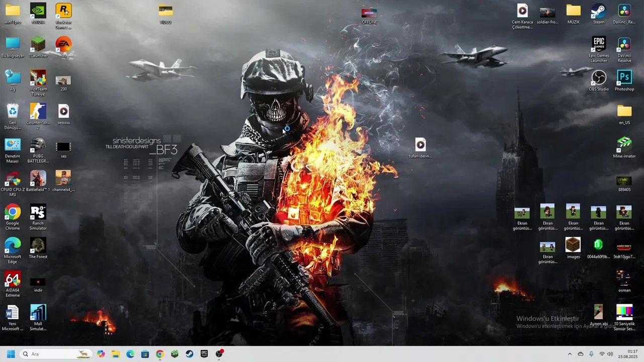This screenshot has height=362, width=644.
Task: Open the Wi-Fi network tray icon
Action: [x=602, y=354]
